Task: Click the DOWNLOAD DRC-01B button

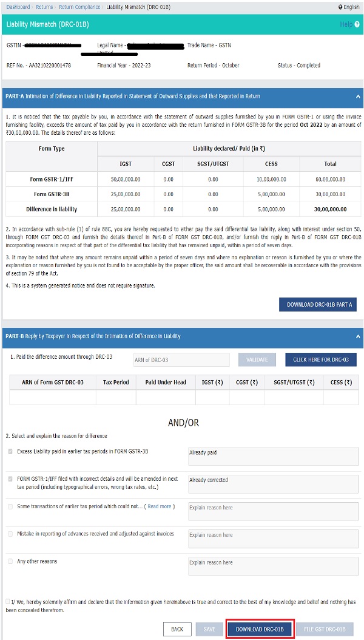Action: (260, 629)
